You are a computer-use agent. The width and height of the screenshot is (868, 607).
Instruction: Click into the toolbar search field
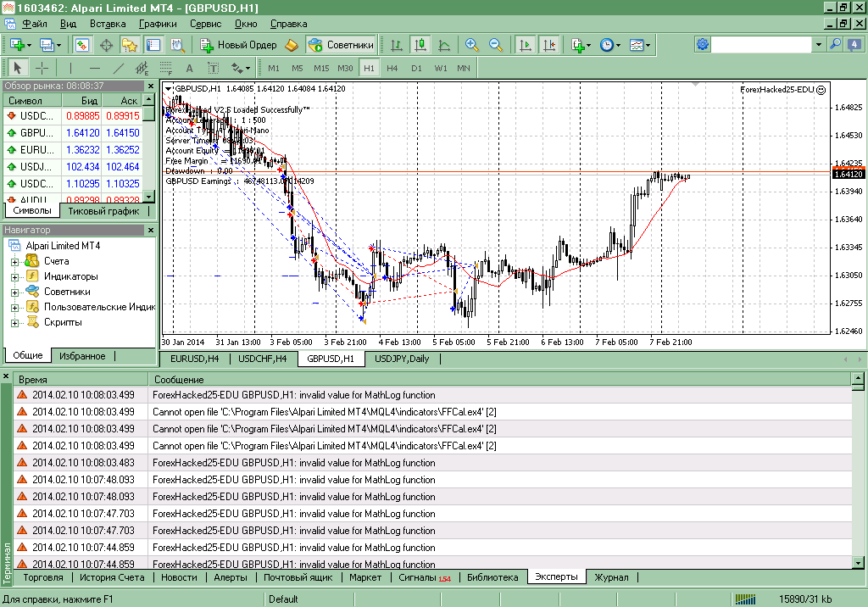click(761, 45)
